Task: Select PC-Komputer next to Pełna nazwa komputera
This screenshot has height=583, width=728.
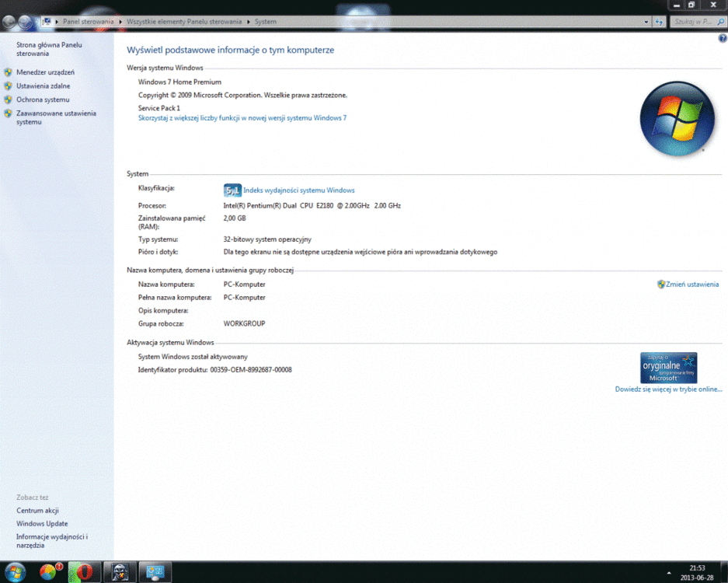Action: pyautogui.click(x=244, y=298)
